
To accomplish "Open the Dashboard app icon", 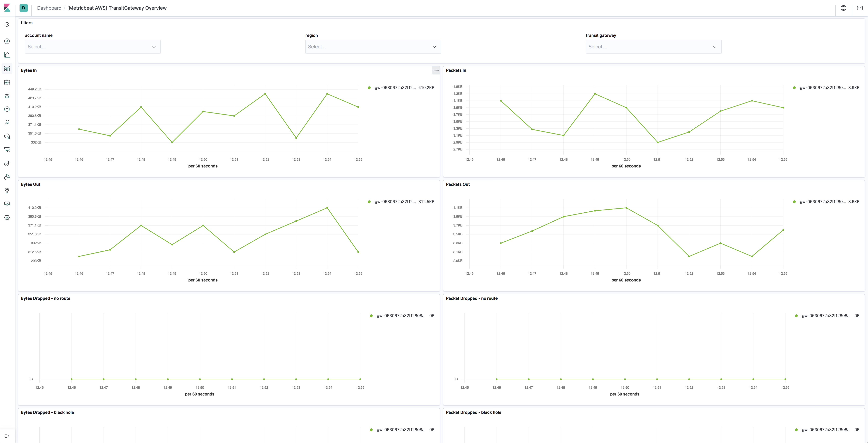I will 7,68.
